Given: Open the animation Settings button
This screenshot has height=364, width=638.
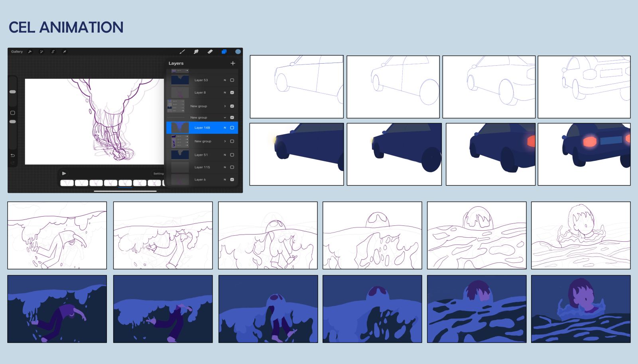Looking at the screenshot, I should click(158, 174).
